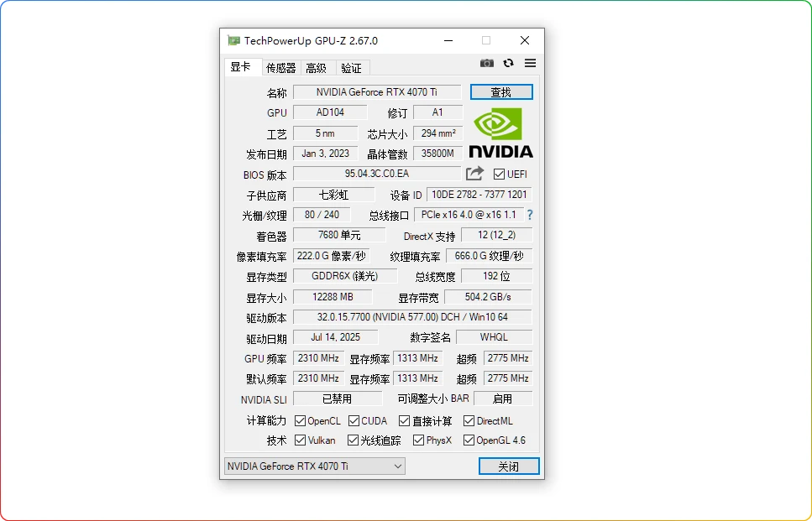Click the GPU 频率 row 2310 MHz value
Screen dimensions: 812x521
click(318, 358)
